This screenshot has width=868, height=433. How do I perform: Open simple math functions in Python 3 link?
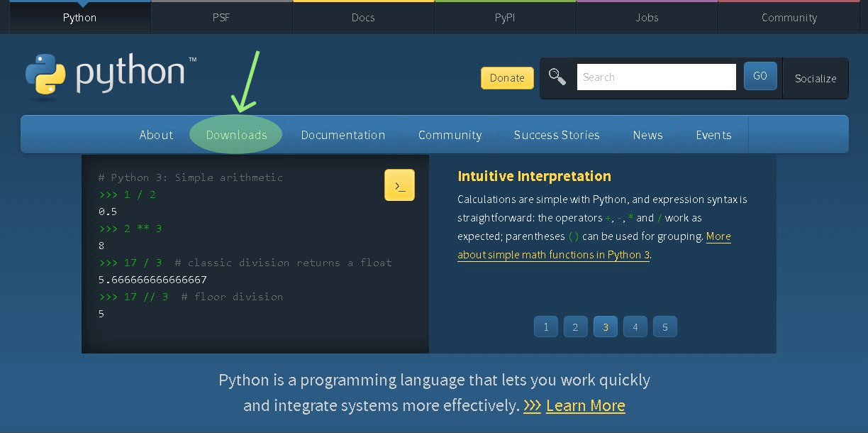553,255
